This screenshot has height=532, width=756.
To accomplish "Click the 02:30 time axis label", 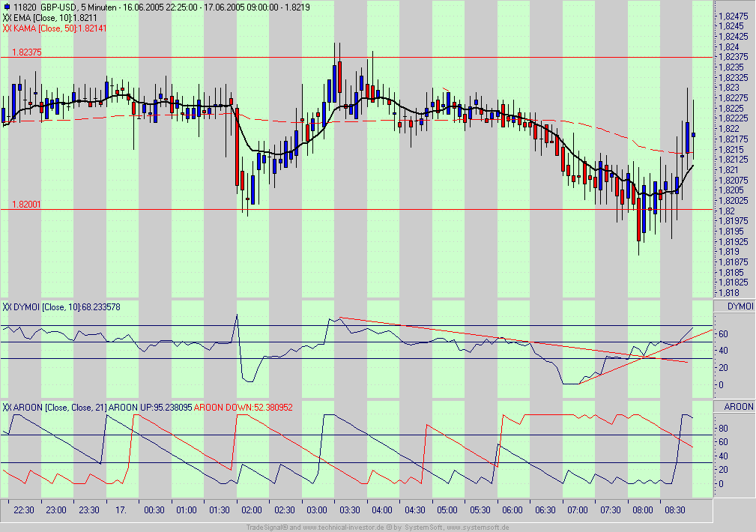I will (x=285, y=510).
